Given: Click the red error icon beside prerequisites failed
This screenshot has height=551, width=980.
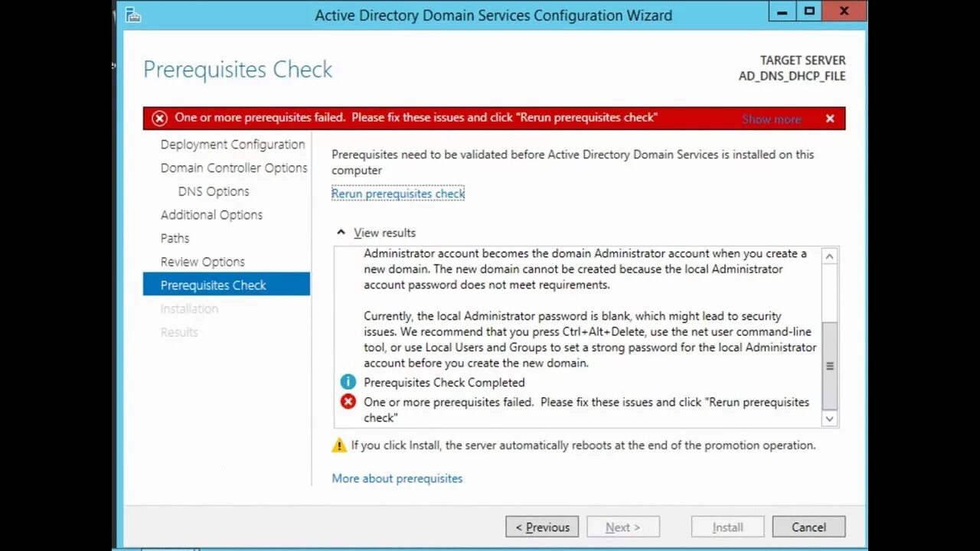Looking at the screenshot, I should pos(348,402).
